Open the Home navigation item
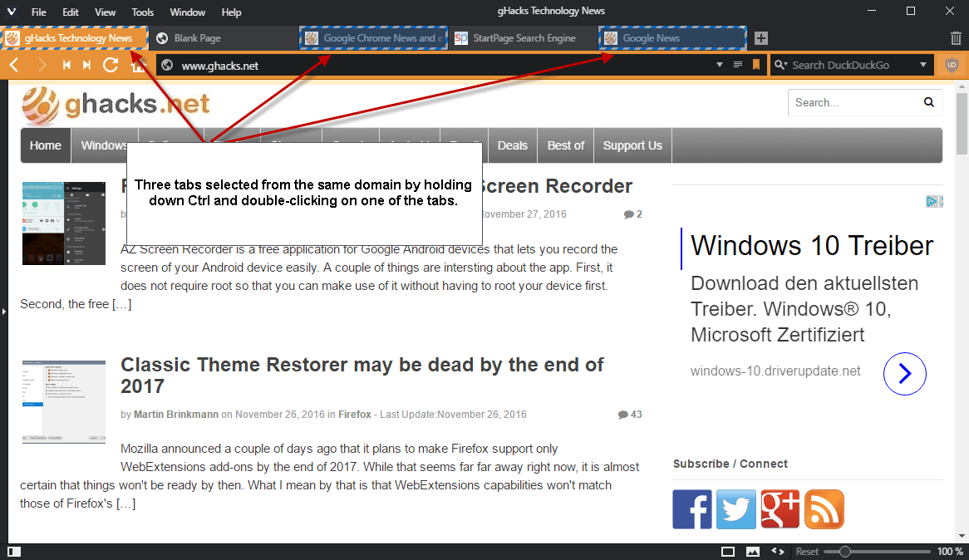The height and width of the screenshot is (560, 969). (46, 146)
